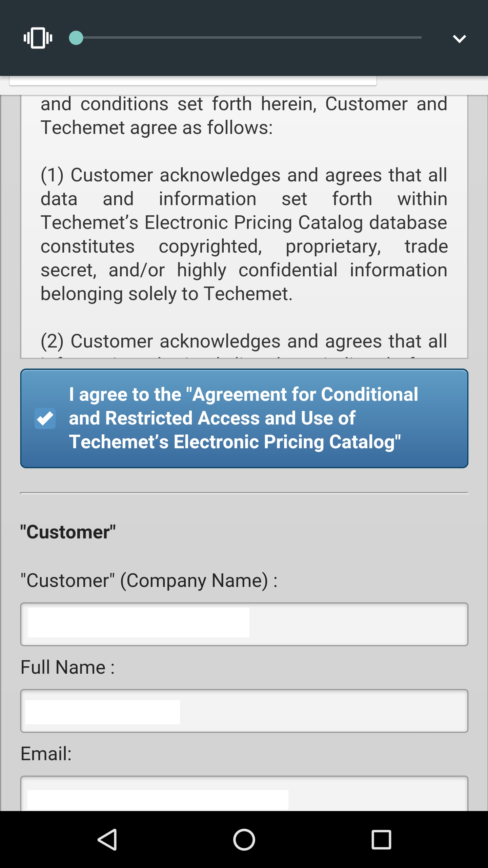The height and width of the screenshot is (868, 488).
Task: Click the teal volume slider thumb
Action: click(x=76, y=38)
